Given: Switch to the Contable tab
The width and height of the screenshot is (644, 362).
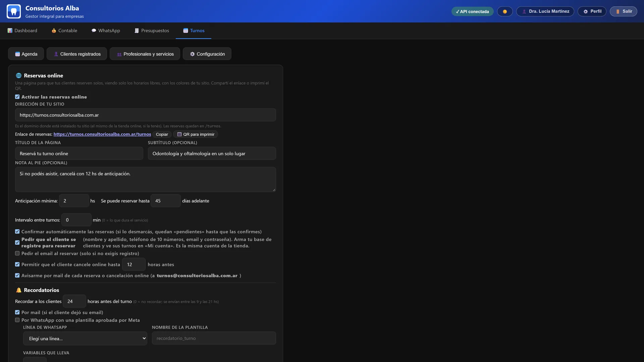Looking at the screenshot, I should click(x=64, y=31).
